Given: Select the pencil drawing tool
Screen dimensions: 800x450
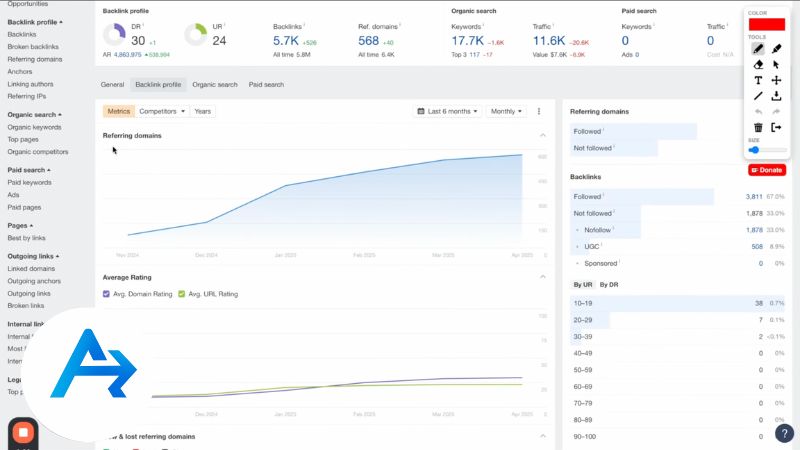Looking at the screenshot, I should [x=758, y=49].
